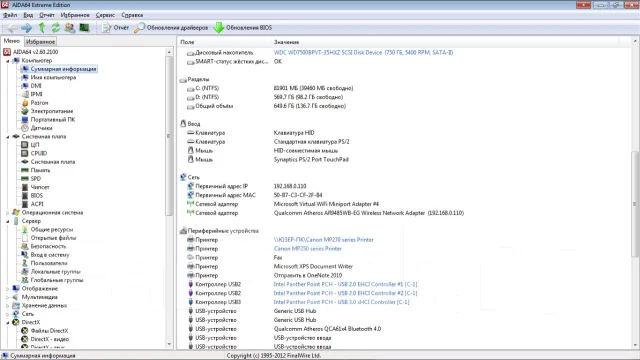Expand the Операционная система node
Viewport: 640px width, 360px height.
tap(8, 213)
